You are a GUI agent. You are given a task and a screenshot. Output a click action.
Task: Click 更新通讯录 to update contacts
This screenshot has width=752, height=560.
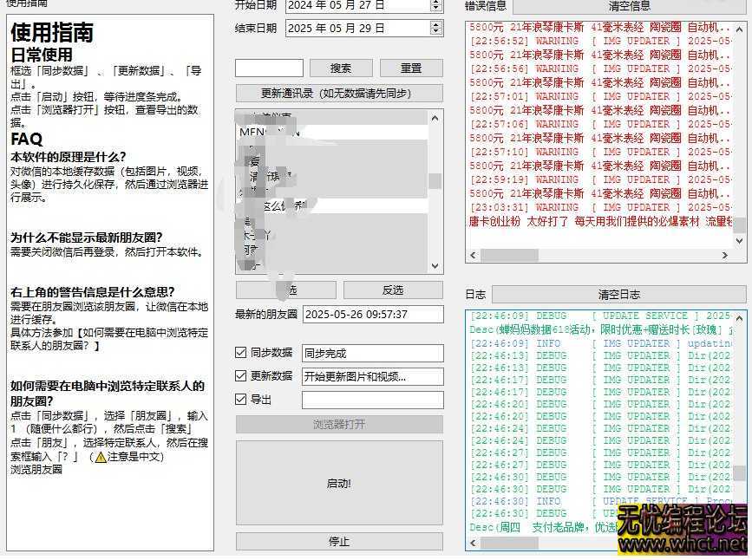click(x=339, y=94)
